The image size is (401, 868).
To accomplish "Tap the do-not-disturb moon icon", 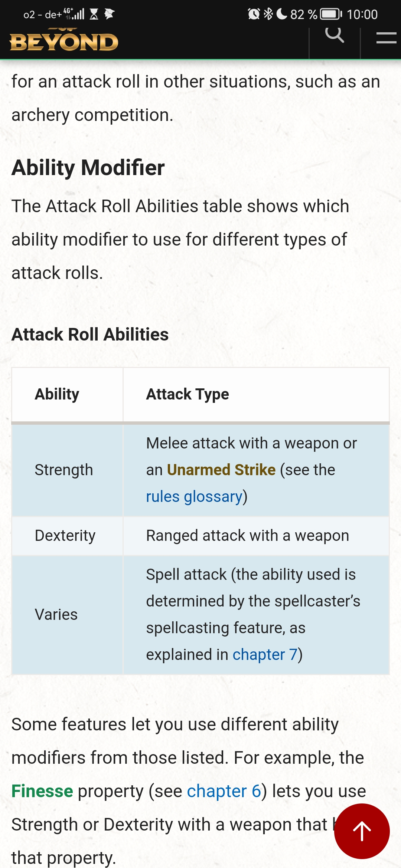I will click(x=282, y=14).
